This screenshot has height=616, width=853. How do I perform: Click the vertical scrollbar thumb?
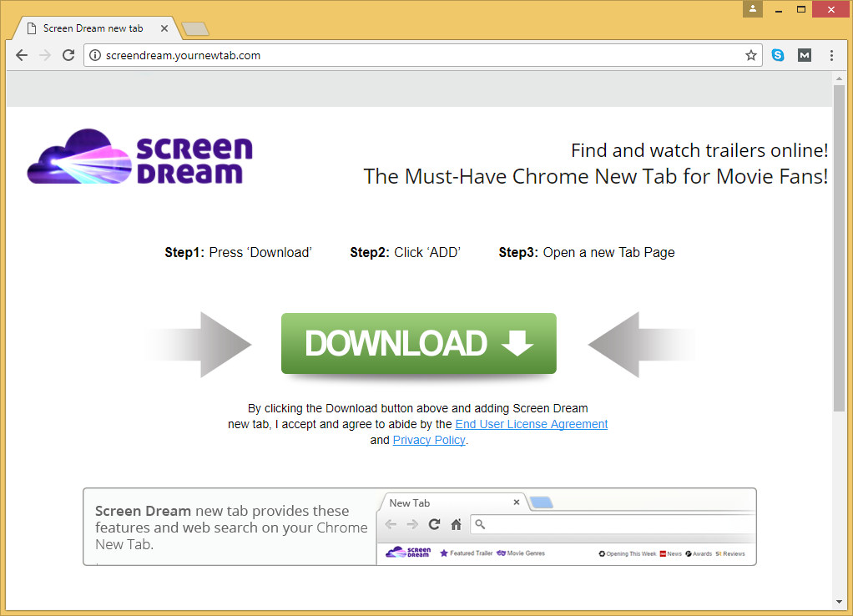(839, 248)
